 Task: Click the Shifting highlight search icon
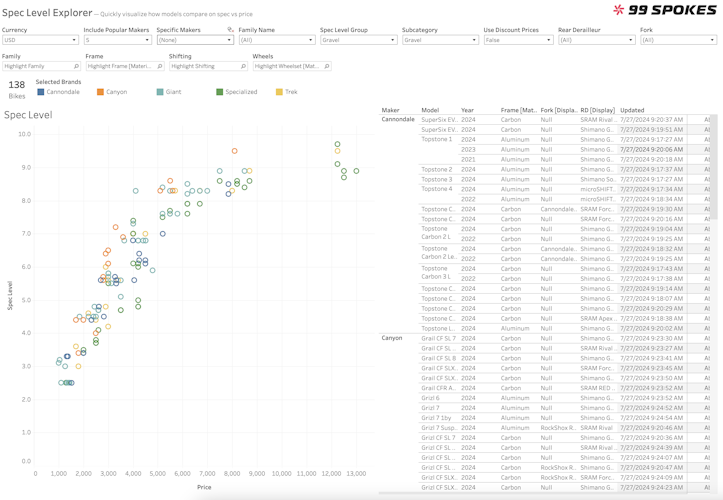click(243, 66)
